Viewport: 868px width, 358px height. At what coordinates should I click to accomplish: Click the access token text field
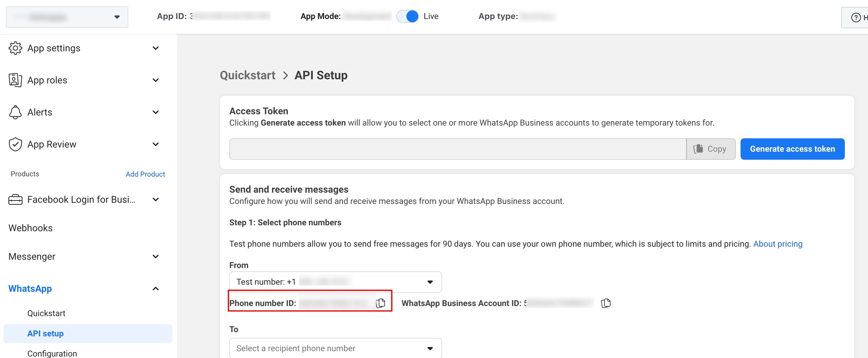[457, 149]
